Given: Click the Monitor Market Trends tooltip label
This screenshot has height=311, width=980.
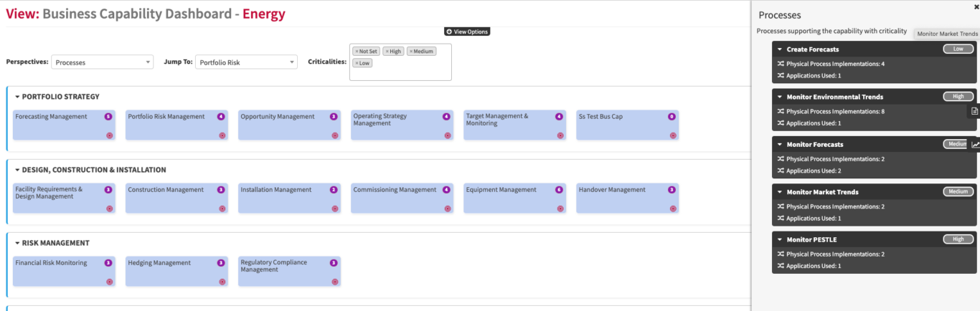Looking at the screenshot, I should point(947,34).
